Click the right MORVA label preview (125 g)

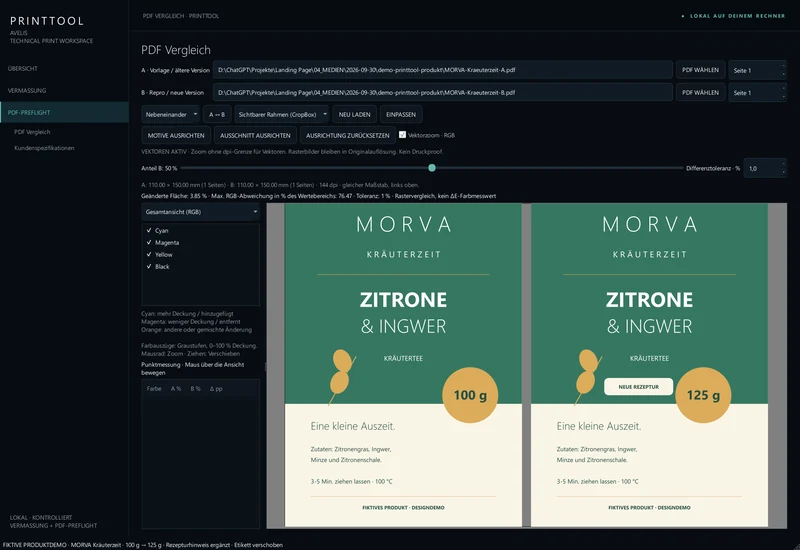pyautogui.click(x=649, y=365)
